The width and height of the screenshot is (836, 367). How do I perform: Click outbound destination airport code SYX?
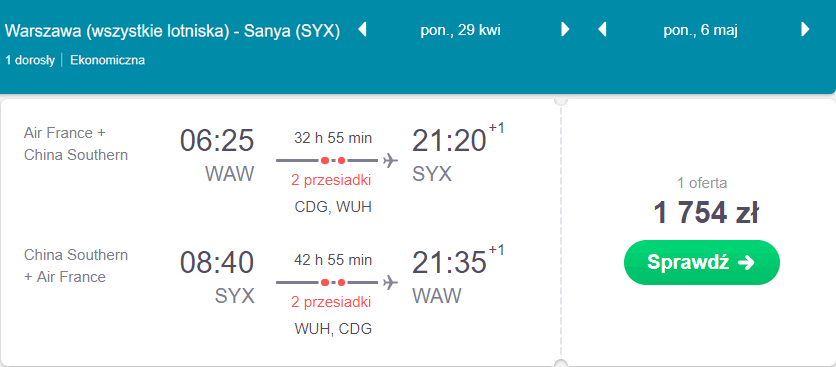[432, 174]
